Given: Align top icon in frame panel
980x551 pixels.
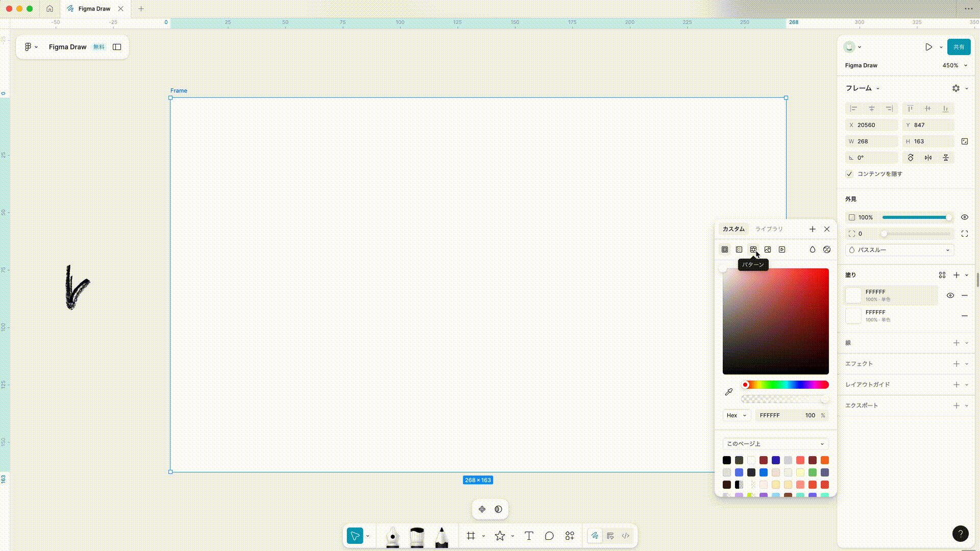Looking at the screenshot, I should pos(910,109).
